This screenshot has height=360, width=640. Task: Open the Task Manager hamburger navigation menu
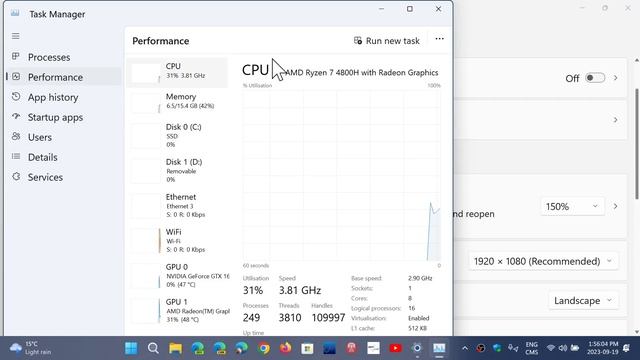(16, 36)
